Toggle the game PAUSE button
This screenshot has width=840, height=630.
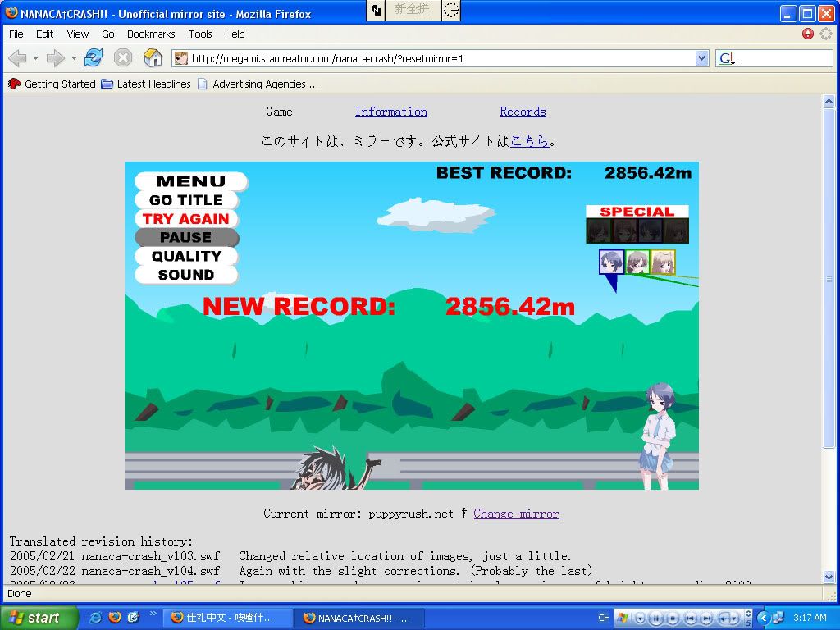coord(186,238)
